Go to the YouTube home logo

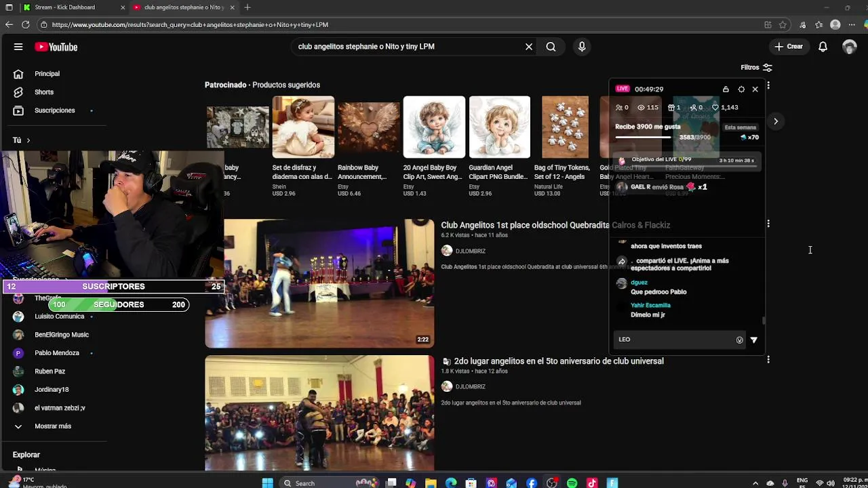(x=56, y=47)
